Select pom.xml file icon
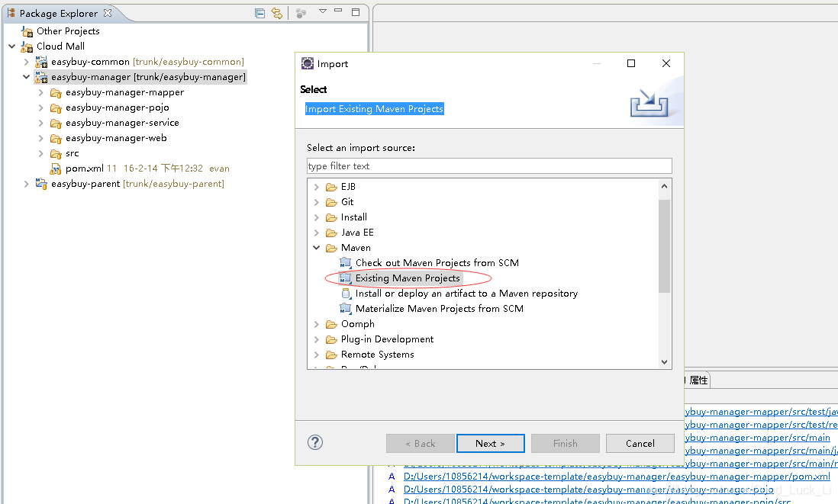 click(x=56, y=169)
